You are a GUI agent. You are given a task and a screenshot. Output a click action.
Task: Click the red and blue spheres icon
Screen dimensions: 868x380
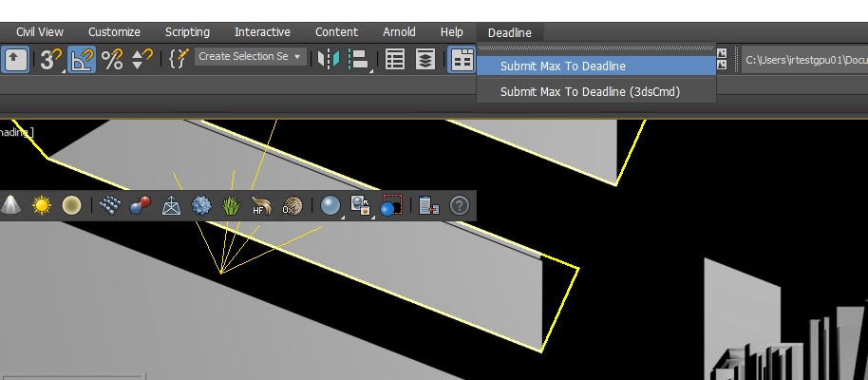pyautogui.click(x=140, y=205)
